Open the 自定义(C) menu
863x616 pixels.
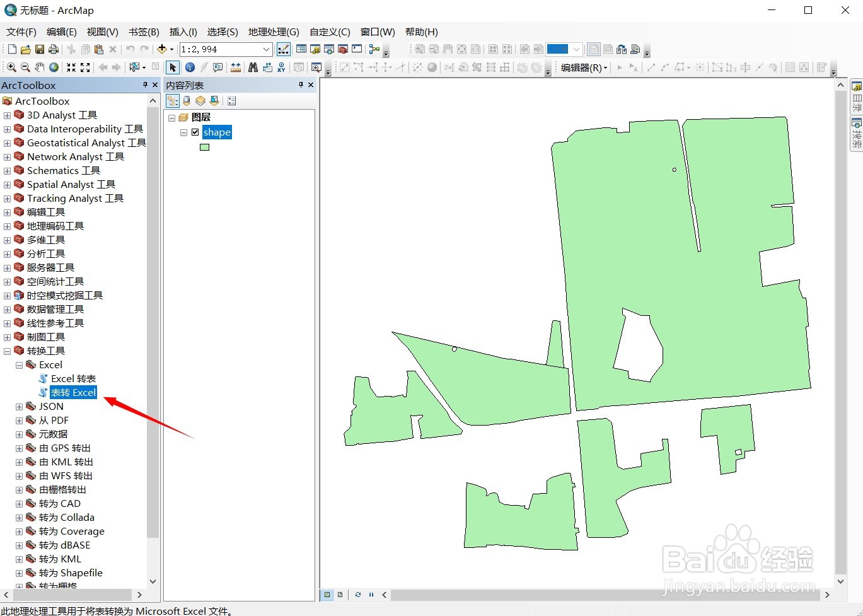[330, 32]
